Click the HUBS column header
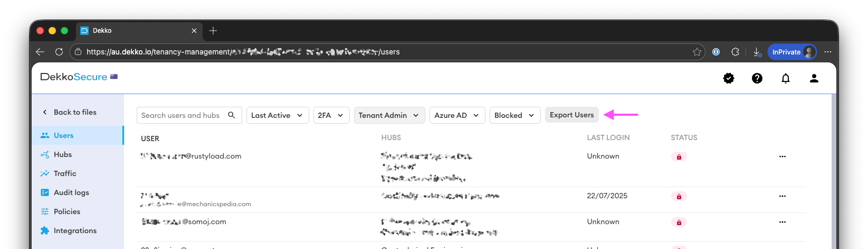 (391, 137)
